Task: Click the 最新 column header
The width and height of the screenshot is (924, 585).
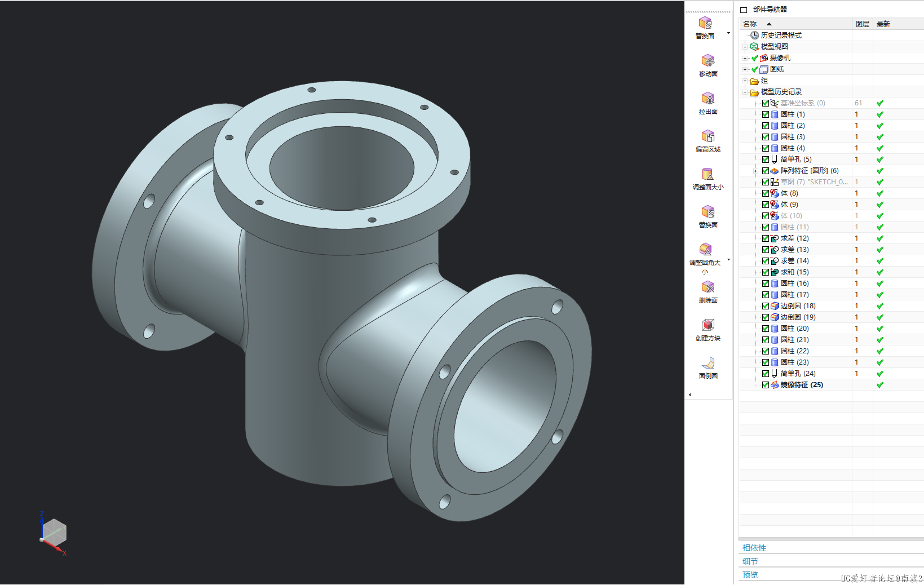Action: point(898,24)
